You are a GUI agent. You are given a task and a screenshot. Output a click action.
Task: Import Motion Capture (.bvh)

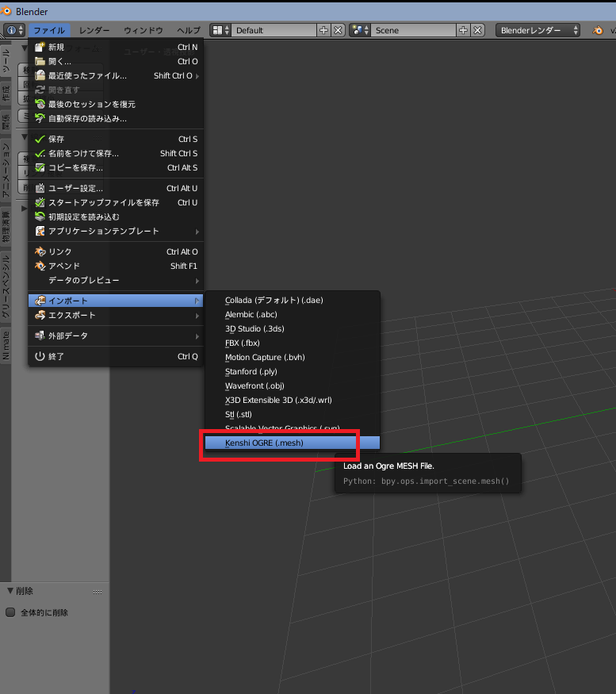pyautogui.click(x=292, y=357)
